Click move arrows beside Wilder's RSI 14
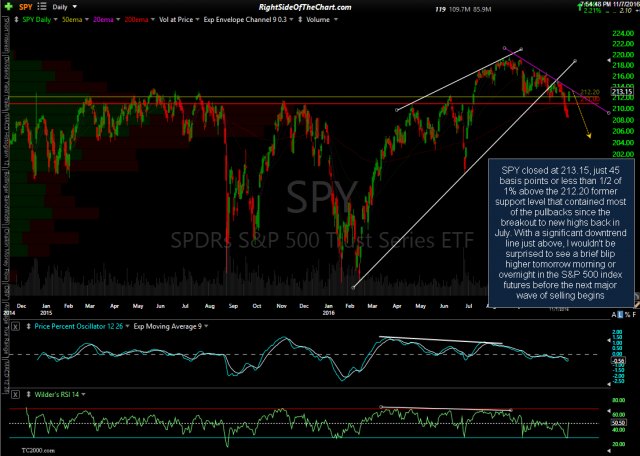This screenshot has width=640, height=456. [29, 395]
